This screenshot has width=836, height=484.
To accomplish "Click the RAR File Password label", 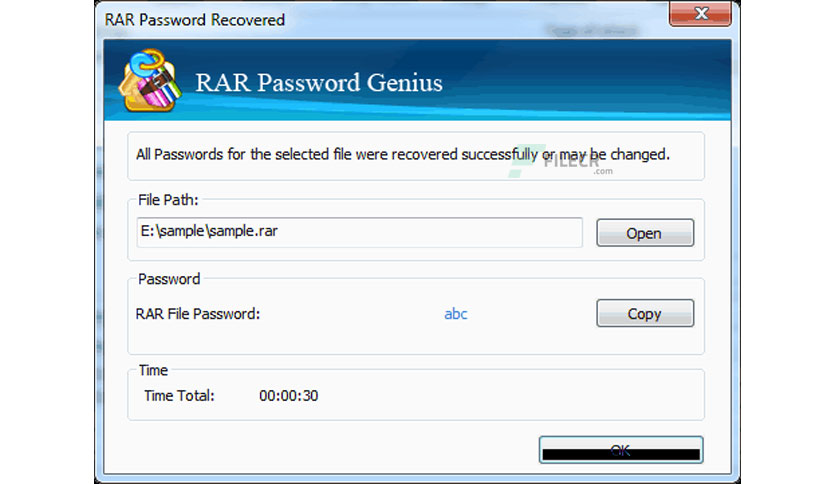I will tap(198, 314).
